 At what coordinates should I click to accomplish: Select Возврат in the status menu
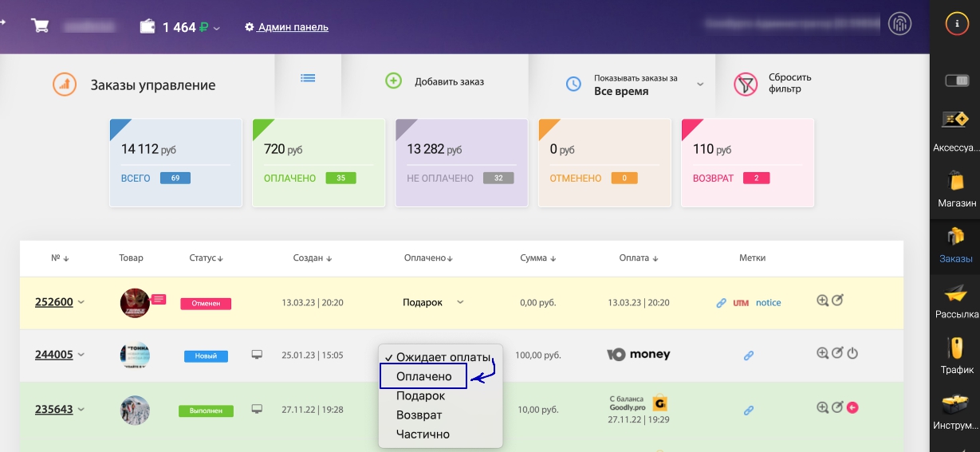pyautogui.click(x=441, y=415)
